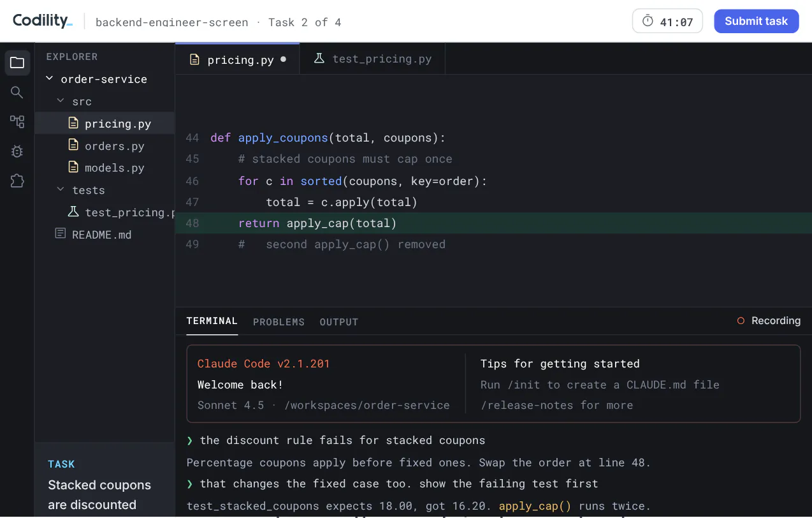Click the 'Sonnet 4.5' workspace path line
Viewport: 812px width, 518px height.
[x=324, y=405]
